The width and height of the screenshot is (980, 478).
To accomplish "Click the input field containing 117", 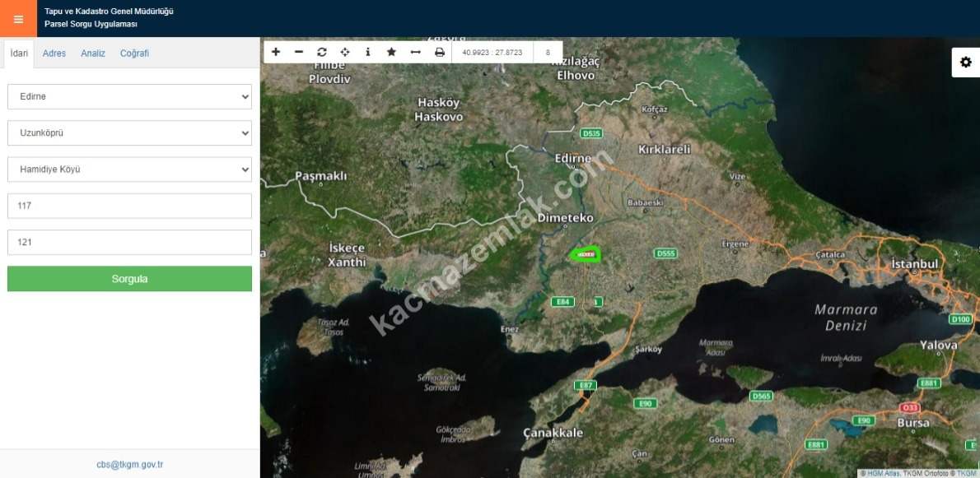I will click(129, 206).
